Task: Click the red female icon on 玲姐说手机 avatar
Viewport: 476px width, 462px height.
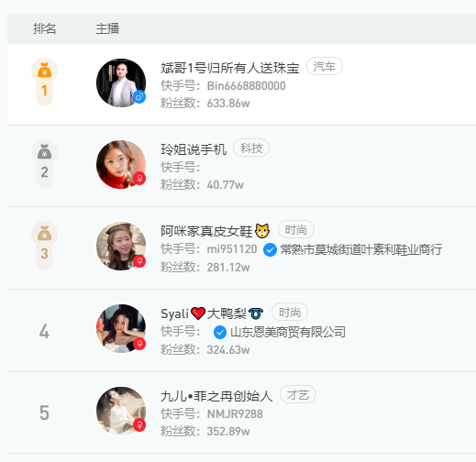Action: [139, 179]
